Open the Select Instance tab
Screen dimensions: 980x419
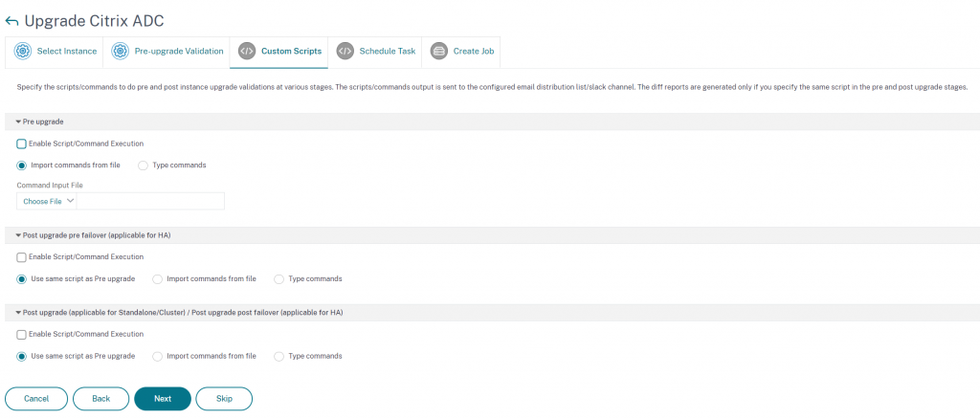tap(55, 53)
